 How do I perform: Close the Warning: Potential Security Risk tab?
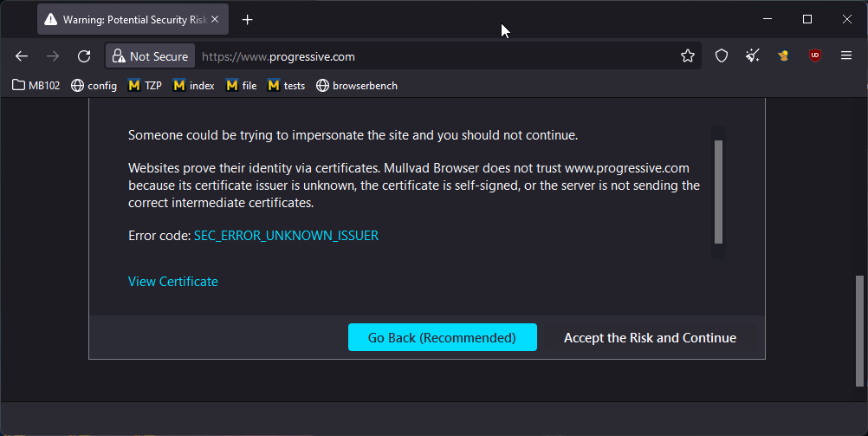[215, 19]
